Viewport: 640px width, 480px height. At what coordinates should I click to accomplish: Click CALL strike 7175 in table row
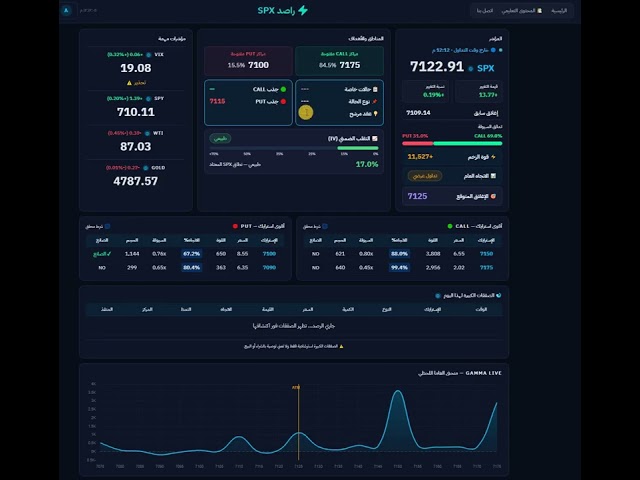click(486, 268)
